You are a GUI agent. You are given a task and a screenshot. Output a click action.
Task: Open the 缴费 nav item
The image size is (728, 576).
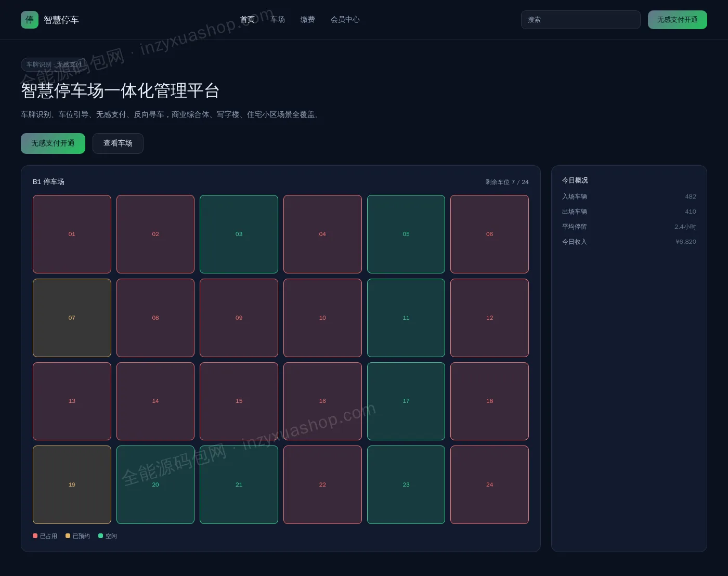[x=308, y=20]
